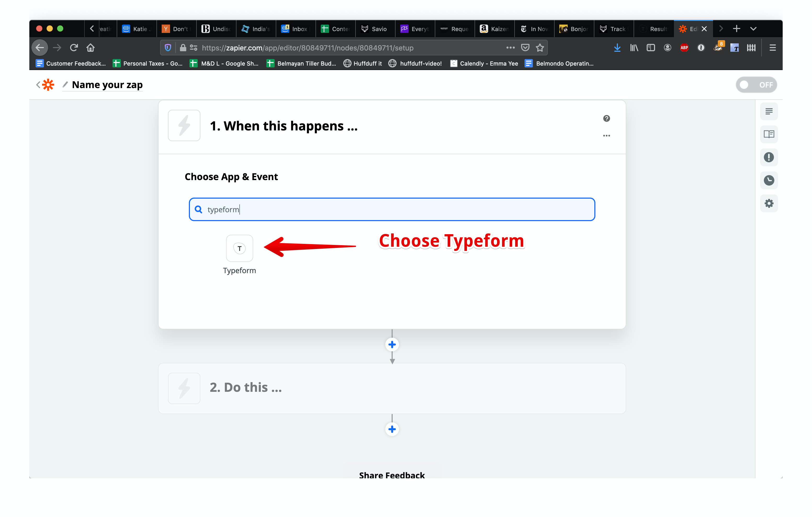Bookmark this page with the star icon
812x517 pixels.
[540, 48]
